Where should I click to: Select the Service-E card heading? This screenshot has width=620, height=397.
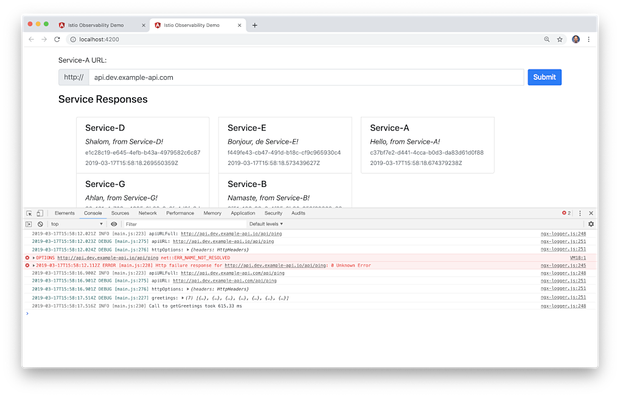click(x=247, y=128)
